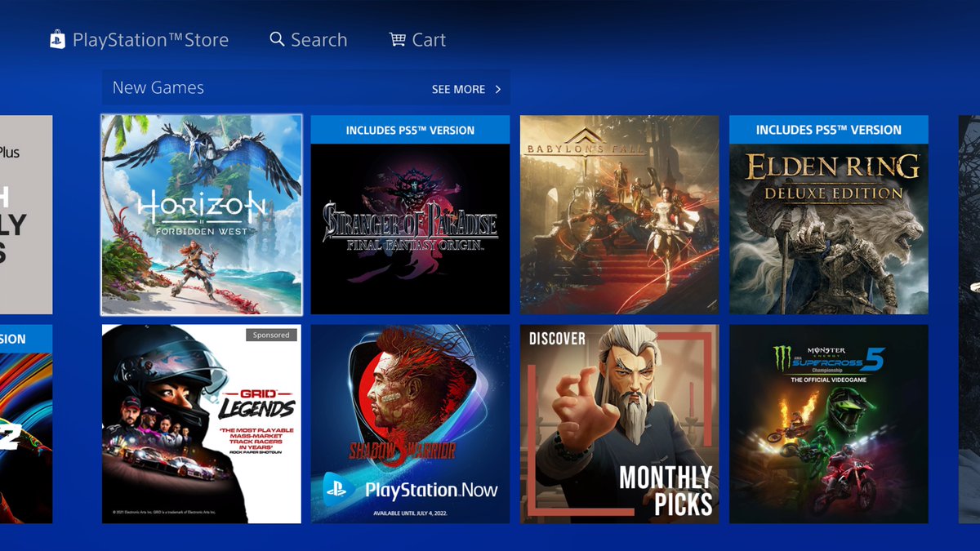Image resolution: width=980 pixels, height=551 pixels.
Task: Expand New Games with the chevron arrow
Action: pyautogui.click(x=497, y=89)
